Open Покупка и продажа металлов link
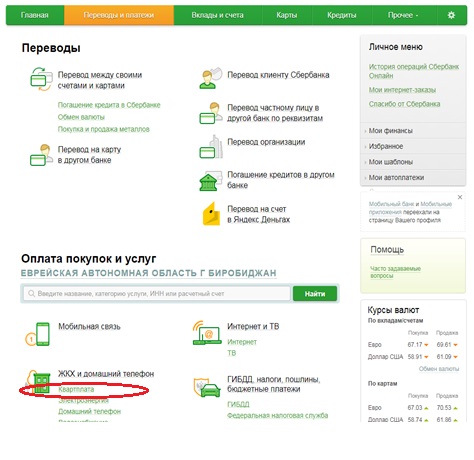The width and height of the screenshot is (474, 460). click(104, 129)
